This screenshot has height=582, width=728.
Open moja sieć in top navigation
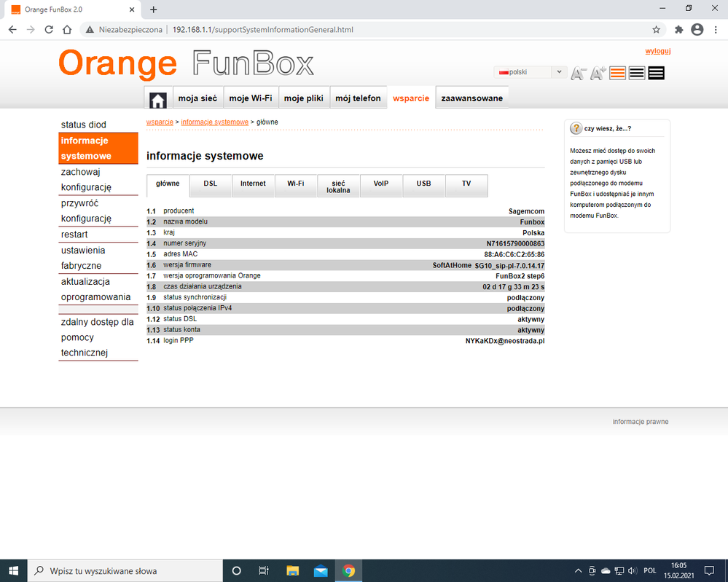coord(197,98)
